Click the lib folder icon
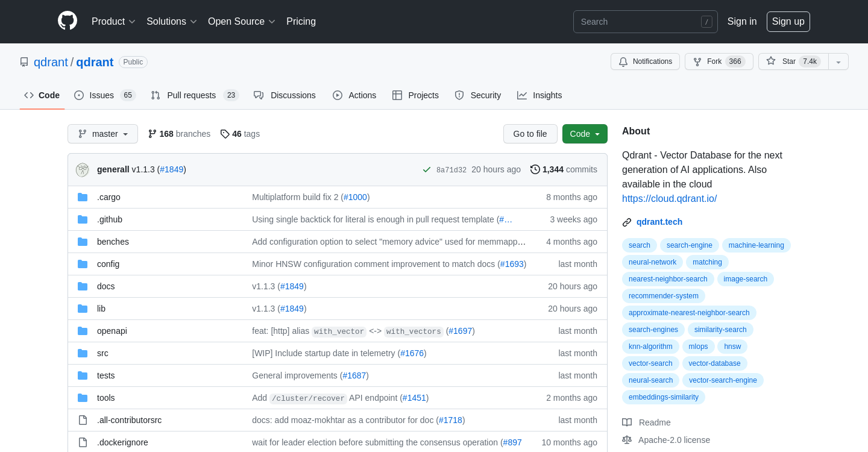 pyautogui.click(x=83, y=309)
